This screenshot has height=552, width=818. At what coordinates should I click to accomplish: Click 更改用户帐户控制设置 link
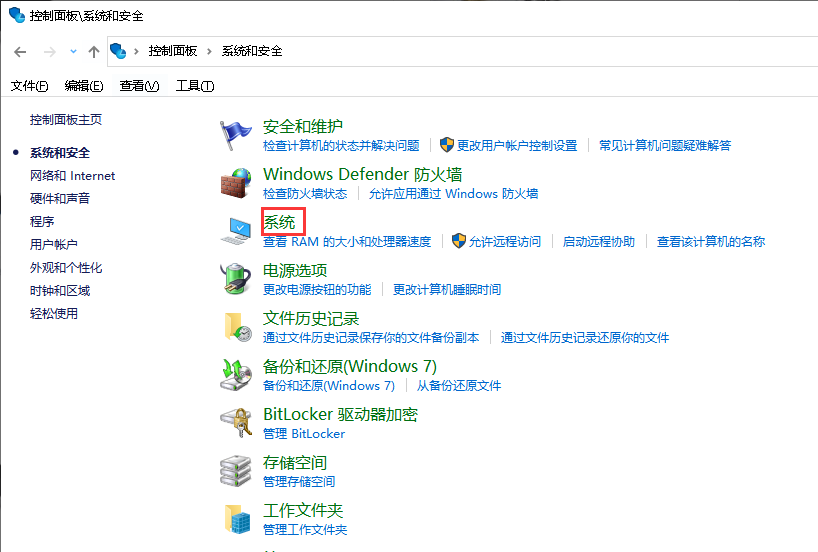click(517, 146)
